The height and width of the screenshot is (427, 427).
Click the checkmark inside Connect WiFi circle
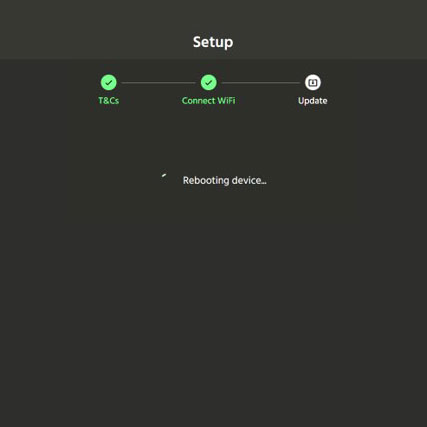coord(209,83)
